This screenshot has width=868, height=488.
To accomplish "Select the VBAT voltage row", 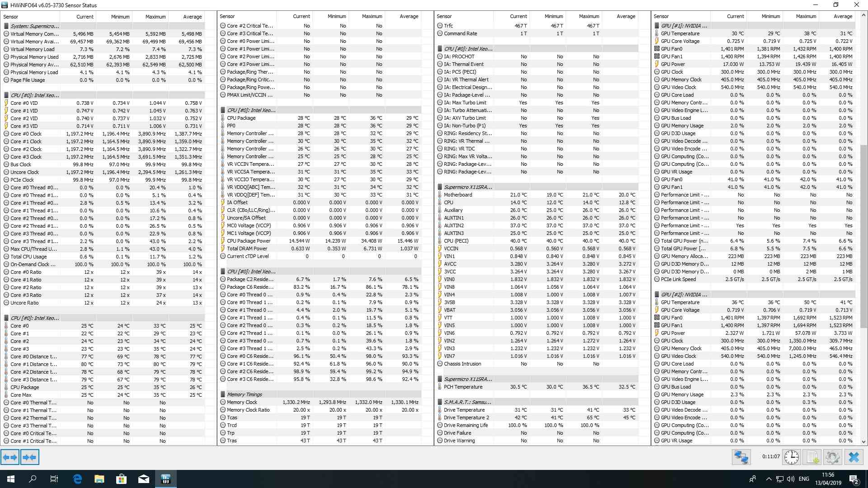I will point(537,310).
